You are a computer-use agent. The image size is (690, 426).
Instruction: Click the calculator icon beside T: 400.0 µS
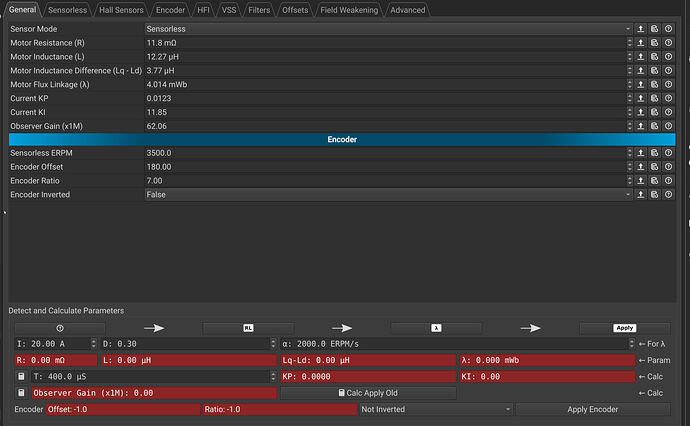pos(21,376)
